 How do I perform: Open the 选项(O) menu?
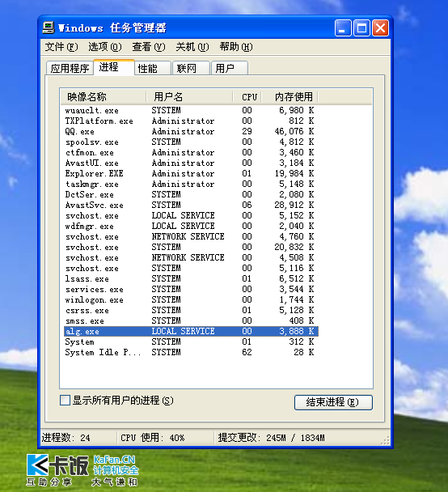coord(104,47)
